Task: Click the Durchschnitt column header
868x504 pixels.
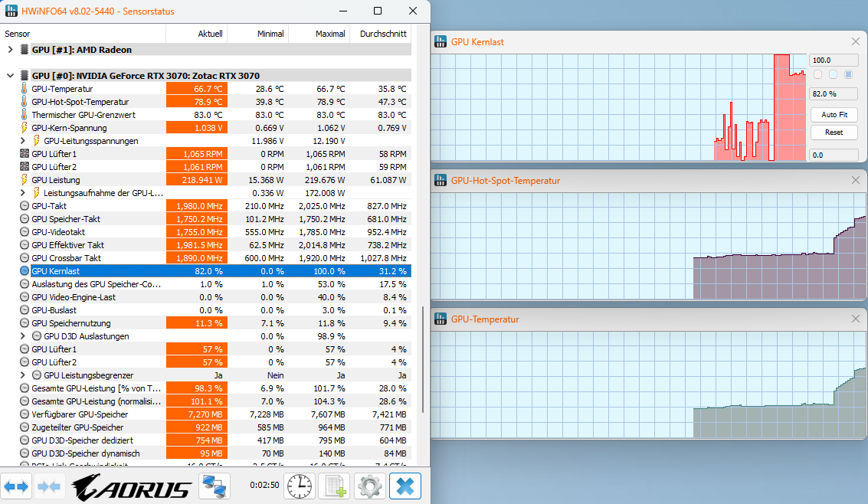Action: point(381,34)
